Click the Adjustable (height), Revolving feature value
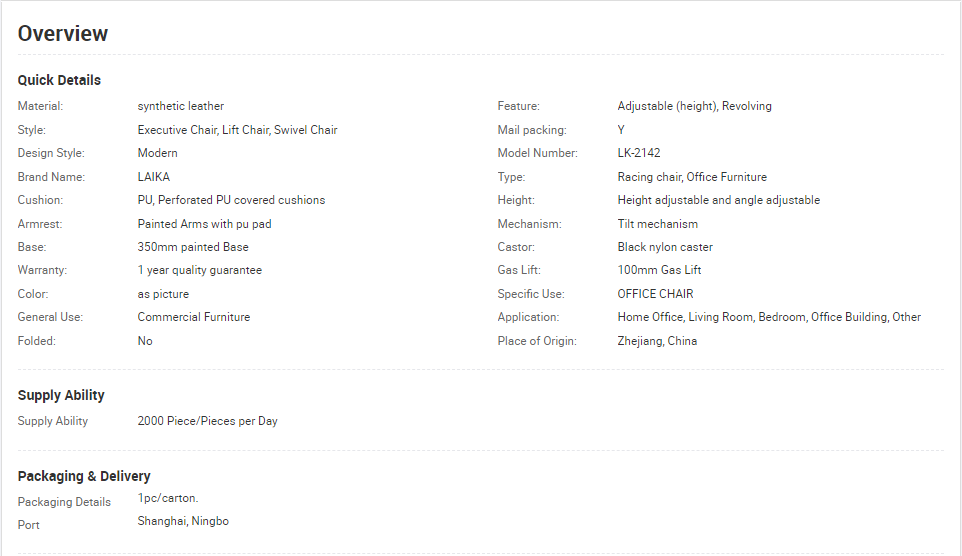The width and height of the screenshot is (962, 556). [x=695, y=106]
